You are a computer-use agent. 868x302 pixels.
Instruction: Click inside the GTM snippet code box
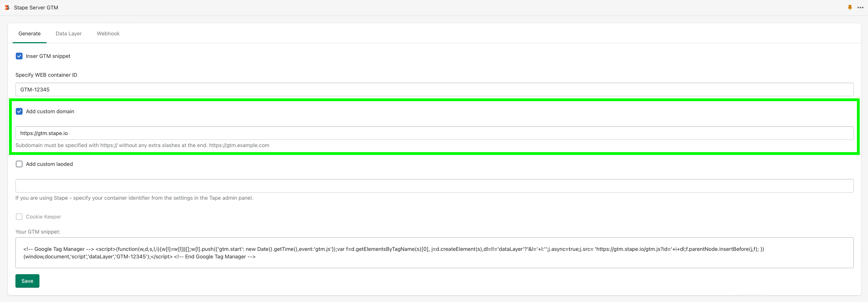coord(434,253)
